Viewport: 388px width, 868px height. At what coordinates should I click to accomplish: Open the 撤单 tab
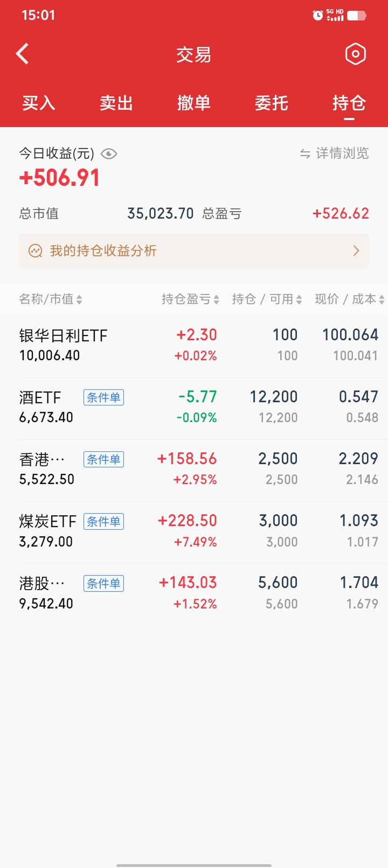click(194, 103)
